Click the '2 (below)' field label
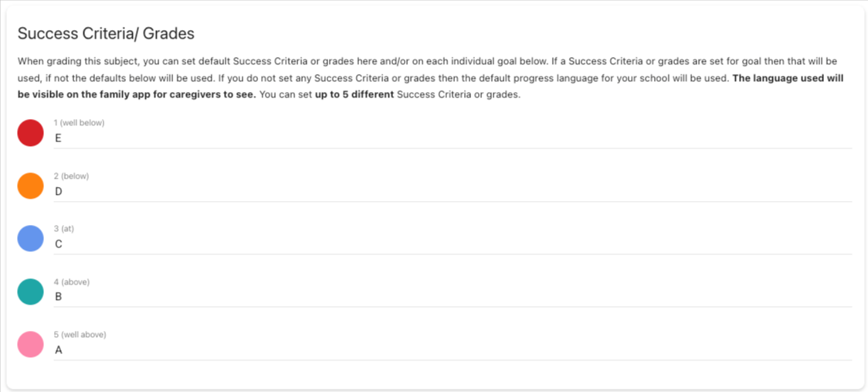The width and height of the screenshot is (868, 392). (x=71, y=176)
